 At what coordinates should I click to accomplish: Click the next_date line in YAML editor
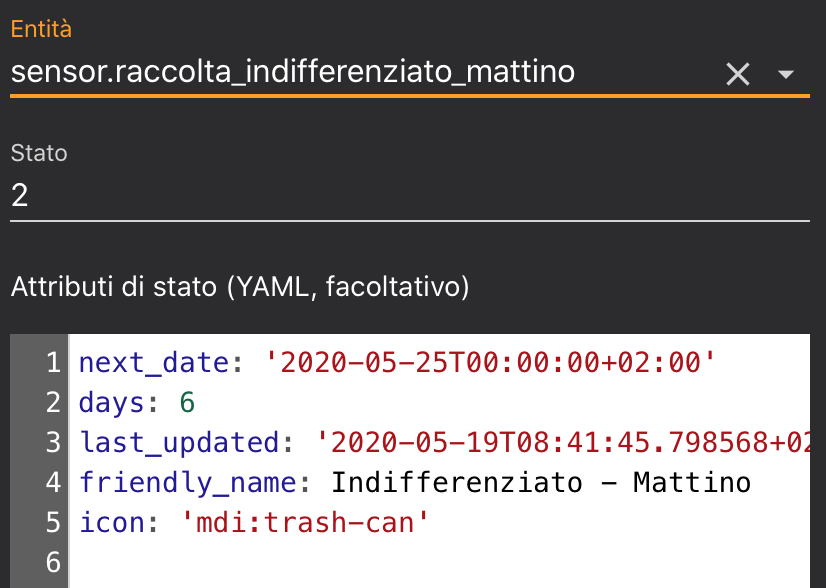tap(400, 363)
